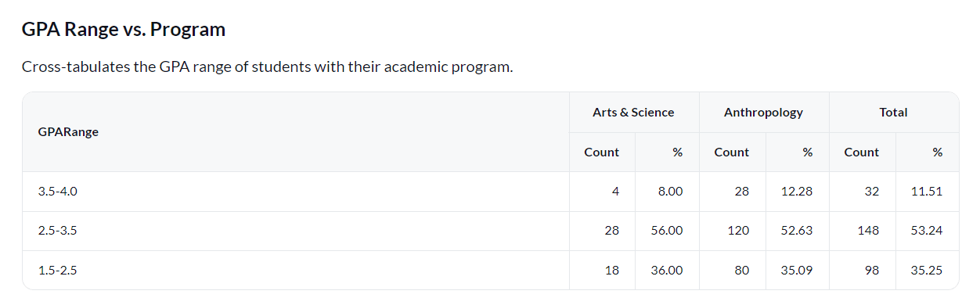Select the GPARange column header
980x305 pixels.
click(68, 132)
